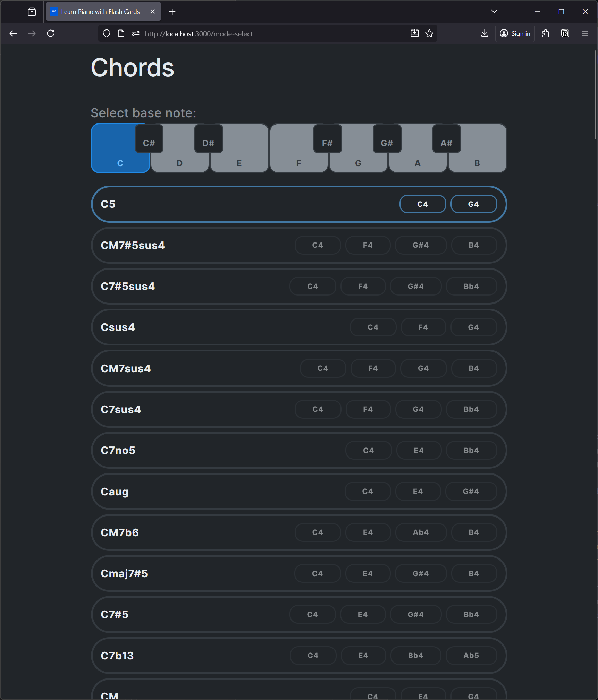Switch to the Learn Piano with Flash Cards tab

[100, 11]
